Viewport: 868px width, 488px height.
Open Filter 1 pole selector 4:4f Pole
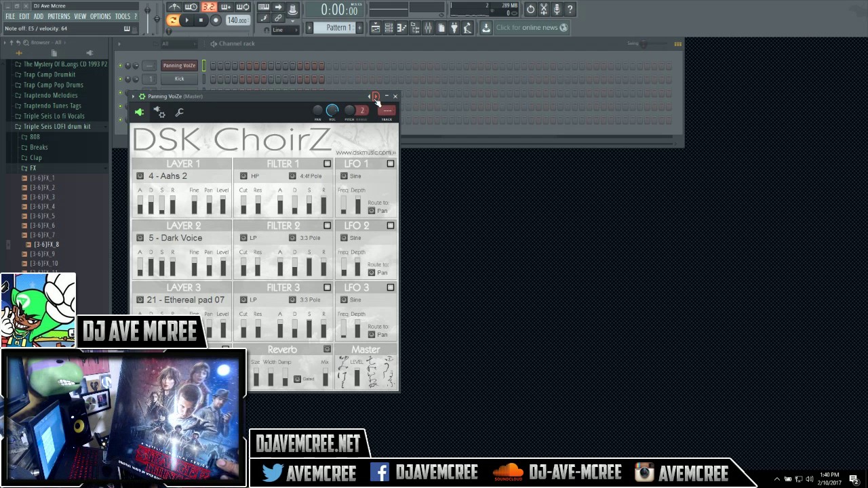click(292, 176)
